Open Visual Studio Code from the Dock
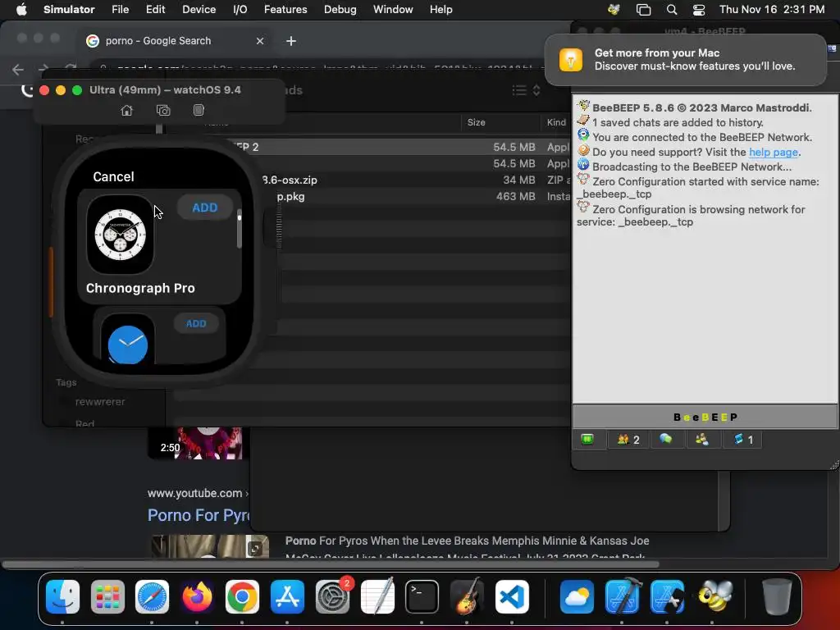The height and width of the screenshot is (630, 840). coord(512,596)
